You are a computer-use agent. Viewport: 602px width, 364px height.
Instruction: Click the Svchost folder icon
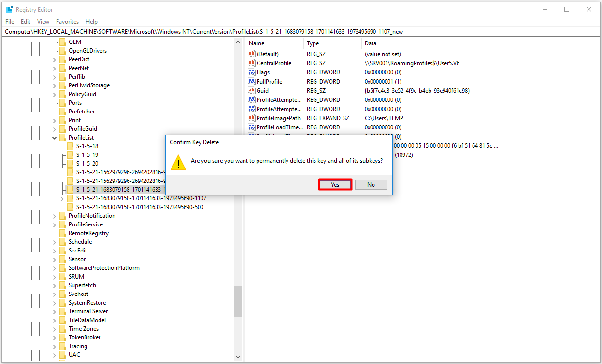tap(62, 294)
